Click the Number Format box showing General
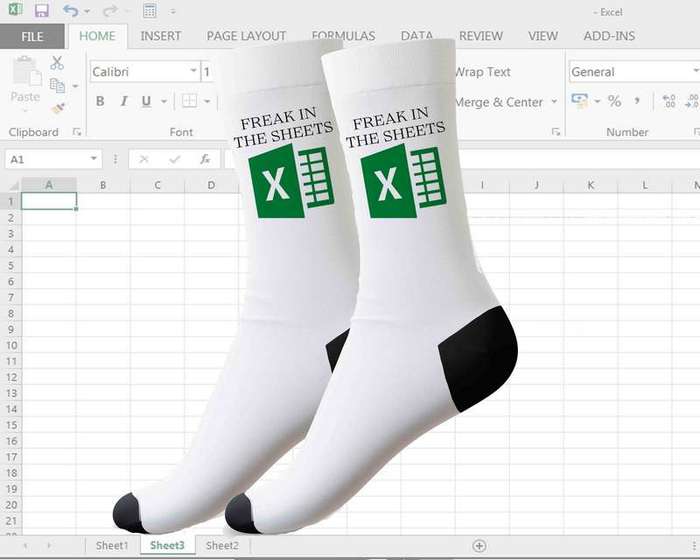Viewport: 700px width, 560px height. coord(634,72)
